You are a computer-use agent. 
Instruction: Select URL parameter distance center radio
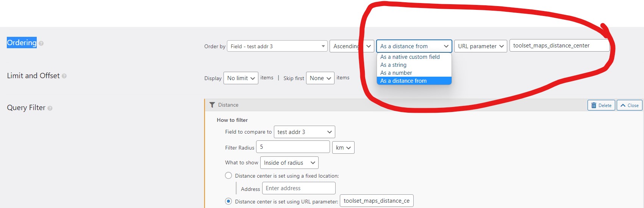point(228,201)
